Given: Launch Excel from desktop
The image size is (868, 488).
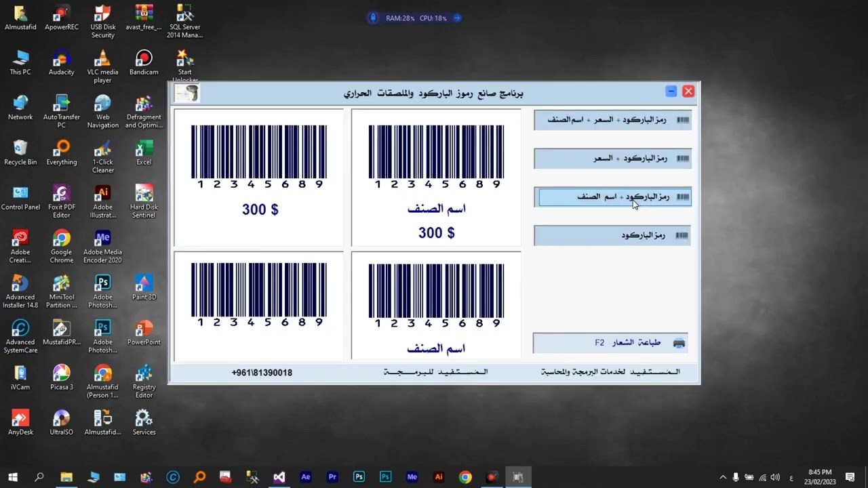Looking at the screenshot, I should [x=144, y=153].
